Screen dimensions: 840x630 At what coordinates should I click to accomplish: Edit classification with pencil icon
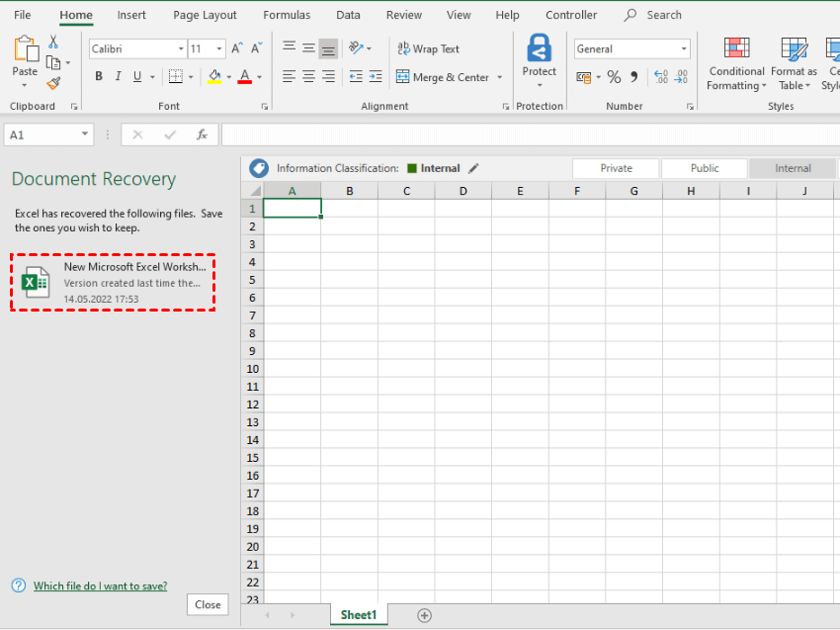(473, 168)
